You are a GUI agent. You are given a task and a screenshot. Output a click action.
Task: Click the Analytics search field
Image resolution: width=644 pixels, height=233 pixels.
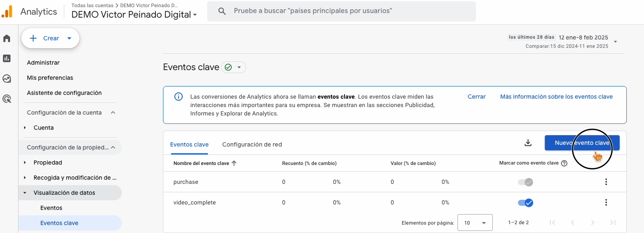pyautogui.click(x=341, y=11)
